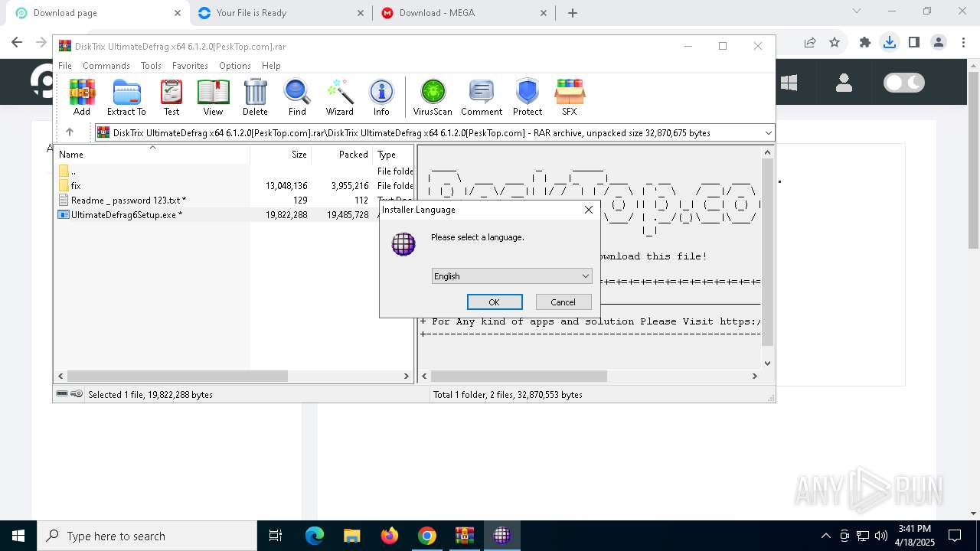980x551 pixels.
Task: Click the Add toolbar icon in WinRAR
Action: [82, 97]
